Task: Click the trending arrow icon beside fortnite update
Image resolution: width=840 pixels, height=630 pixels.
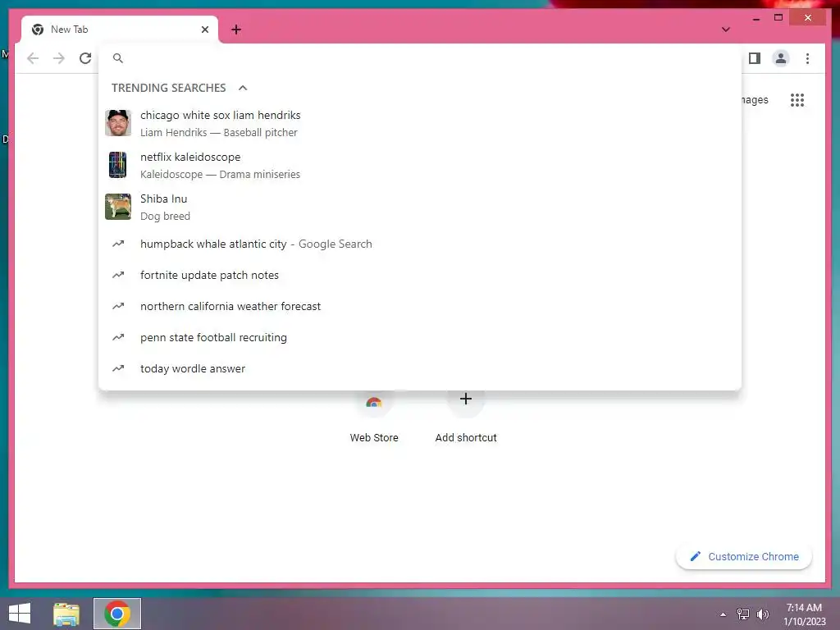Action: point(118,275)
